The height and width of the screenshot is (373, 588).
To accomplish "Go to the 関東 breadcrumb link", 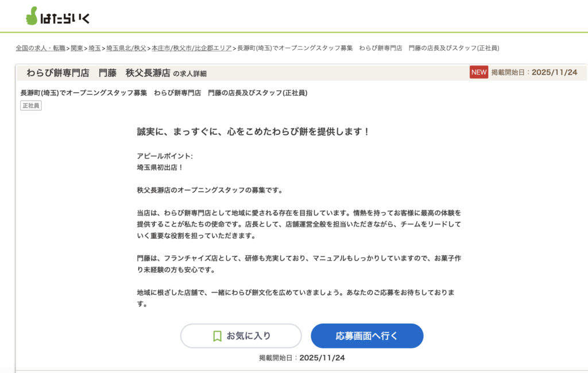I will point(77,48).
